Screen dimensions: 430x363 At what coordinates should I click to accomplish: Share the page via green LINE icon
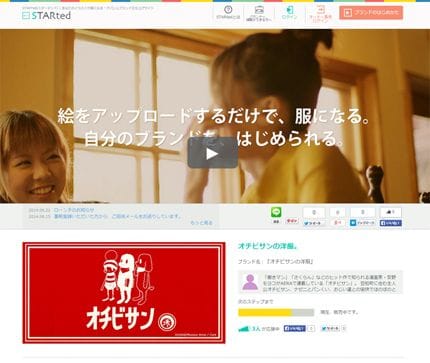coord(276,212)
